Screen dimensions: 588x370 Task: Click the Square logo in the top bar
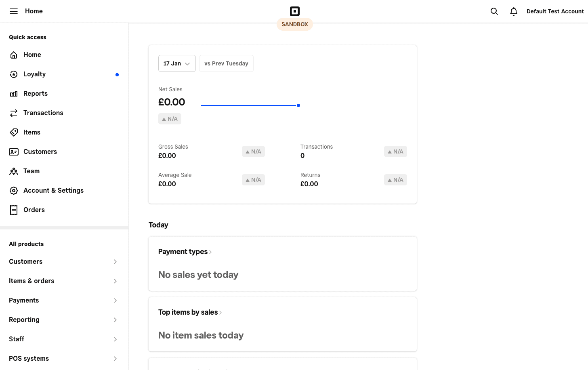coord(294,11)
